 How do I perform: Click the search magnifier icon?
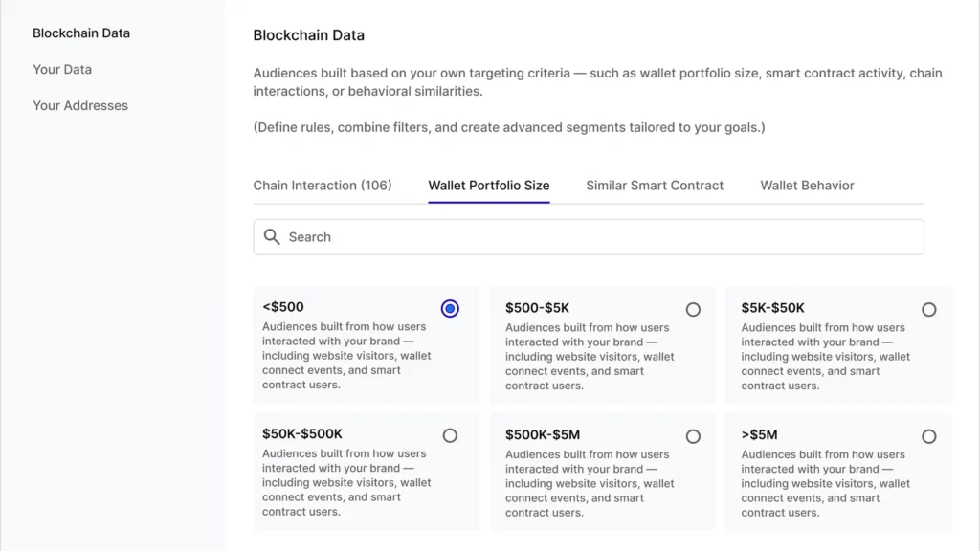[x=272, y=237]
